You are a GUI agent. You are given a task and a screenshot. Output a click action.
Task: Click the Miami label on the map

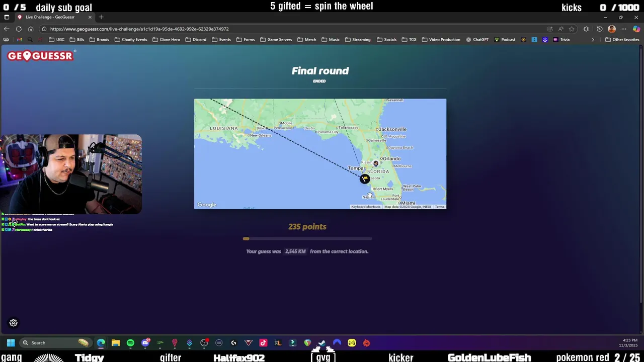point(408,203)
